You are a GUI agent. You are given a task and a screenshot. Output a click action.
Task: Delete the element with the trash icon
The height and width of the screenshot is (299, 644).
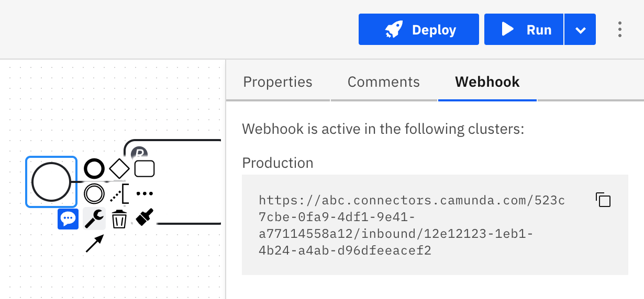(x=119, y=218)
